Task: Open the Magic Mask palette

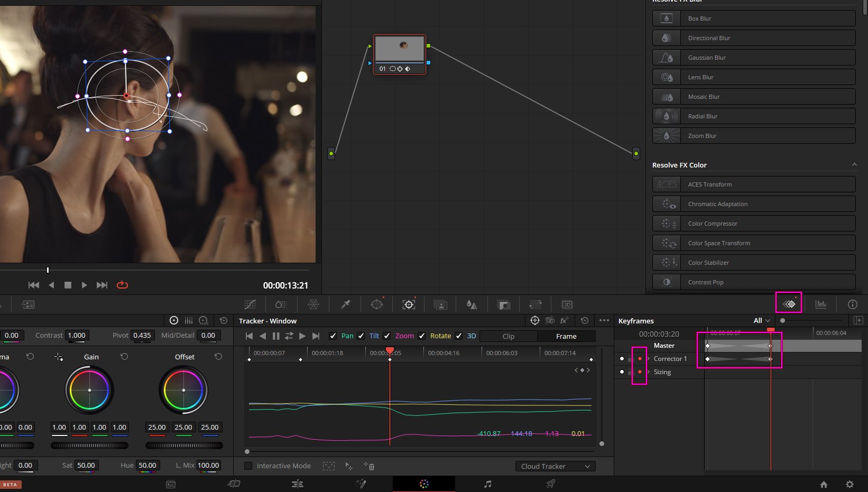Action: coord(440,304)
